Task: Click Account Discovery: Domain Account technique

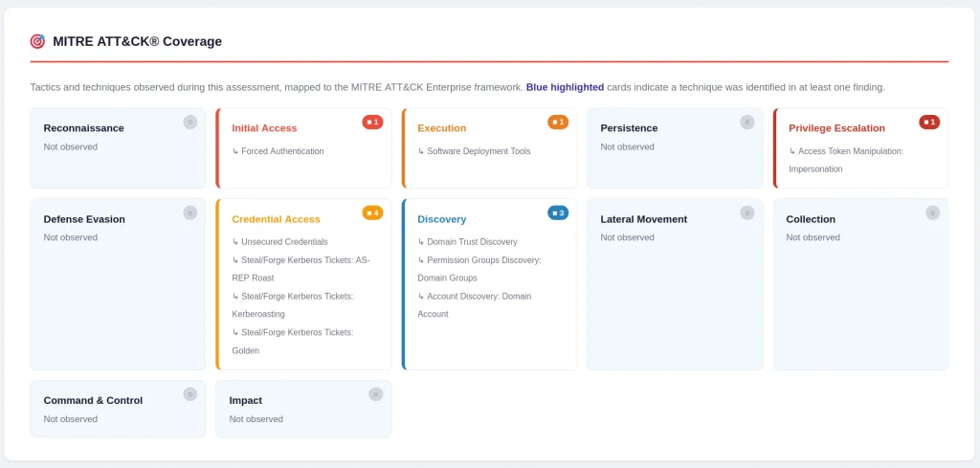Action: [475, 305]
